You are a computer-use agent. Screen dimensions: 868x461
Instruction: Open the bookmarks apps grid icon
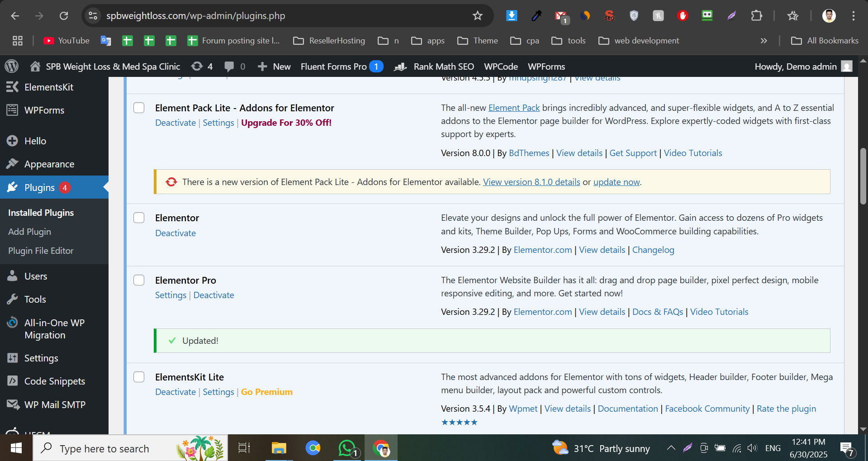point(18,41)
